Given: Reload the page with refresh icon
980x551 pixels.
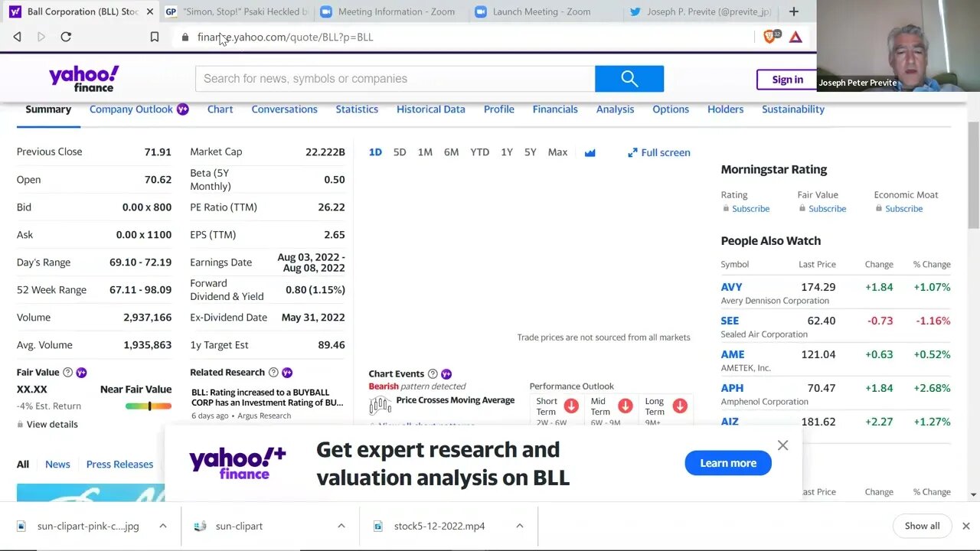Looking at the screenshot, I should click(x=66, y=37).
